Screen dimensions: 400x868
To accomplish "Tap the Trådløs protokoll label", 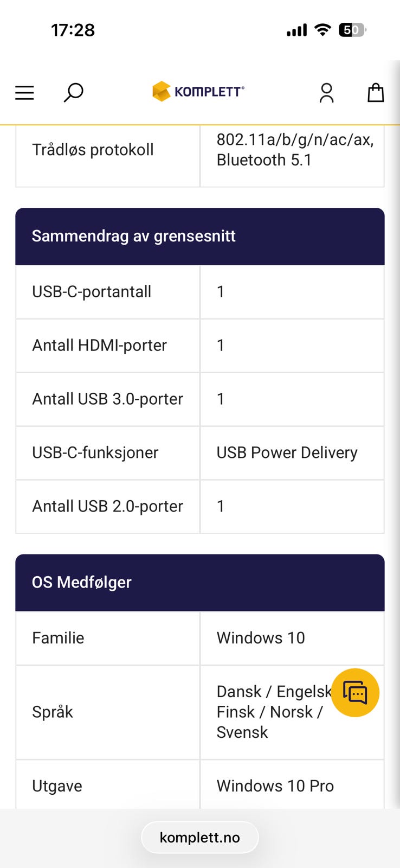I will [x=93, y=150].
